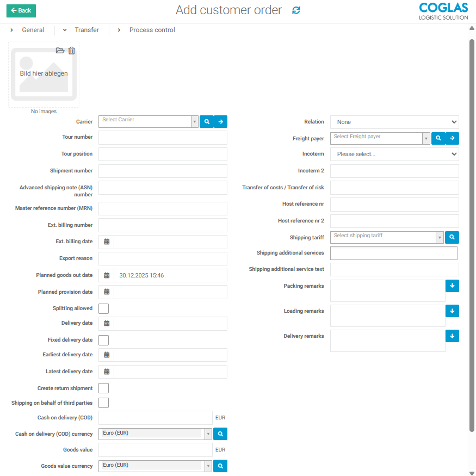Check the Create return shipment box
476x476 pixels.
(x=103, y=388)
